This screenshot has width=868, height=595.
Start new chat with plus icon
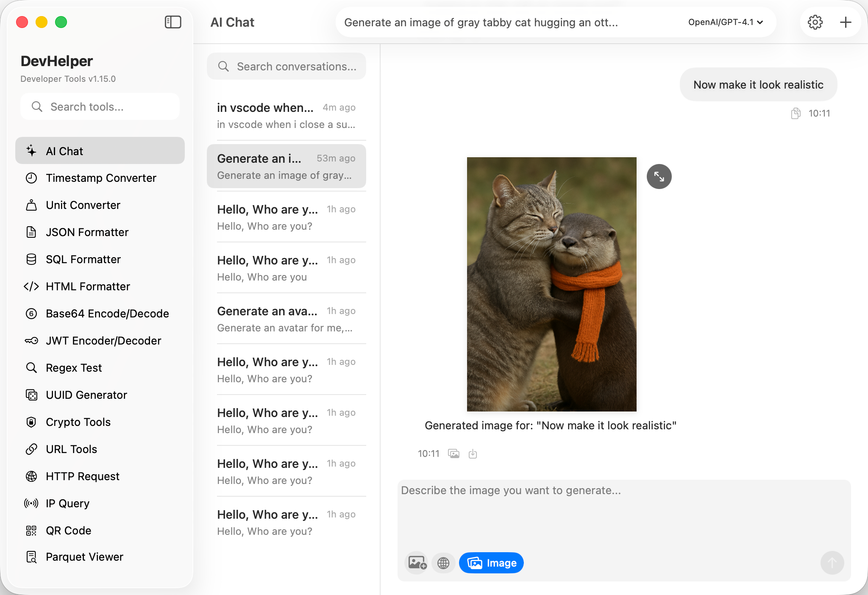tap(846, 22)
